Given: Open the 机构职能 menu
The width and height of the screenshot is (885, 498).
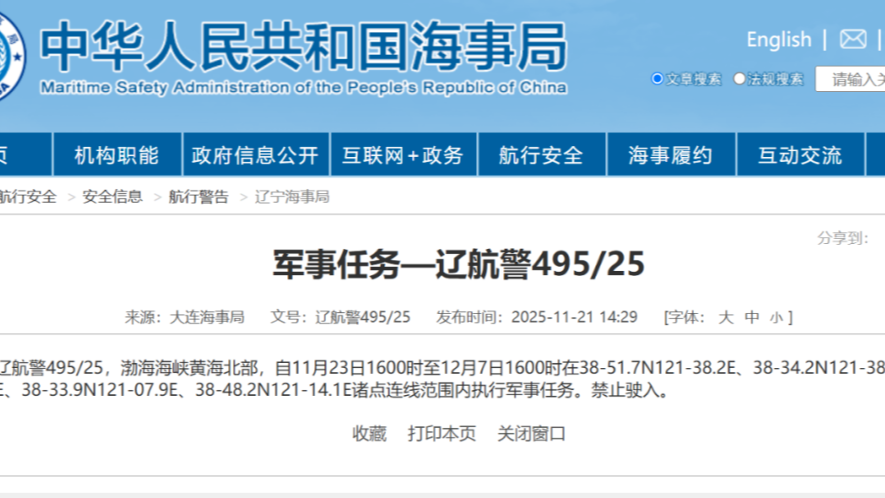Looking at the screenshot, I should coord(117,155).
